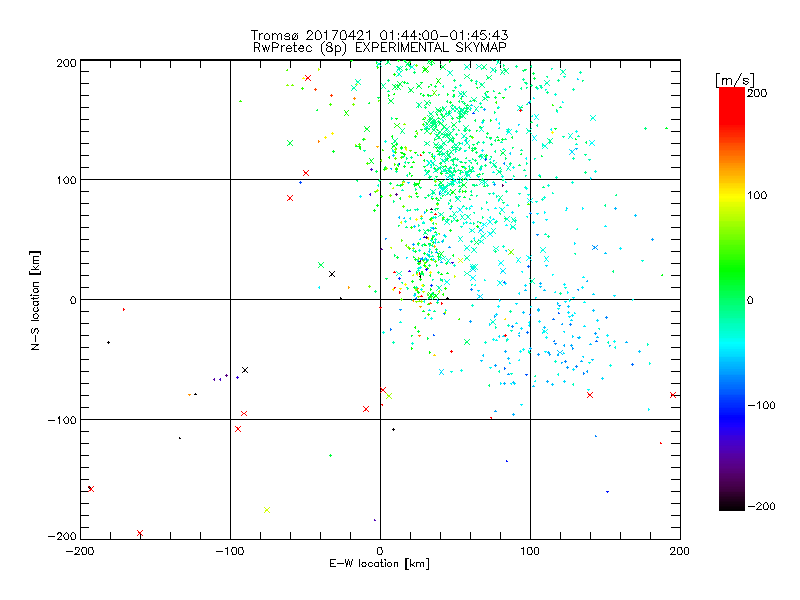
Task: Click the '100' tick label on the N-S axis
Action: pyautogui.click(x=66, y=180)
